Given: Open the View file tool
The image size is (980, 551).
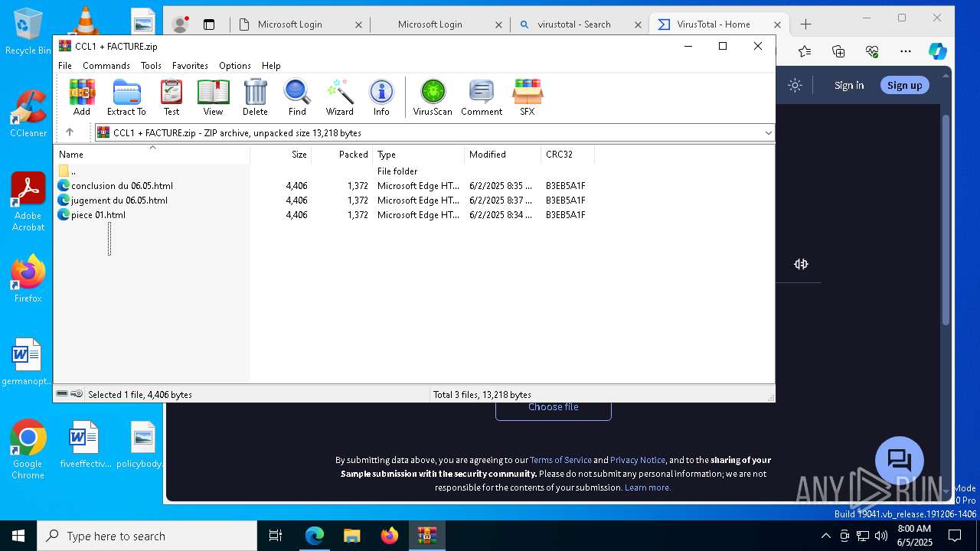Looking at the screenshot, I should coord(213,97).
